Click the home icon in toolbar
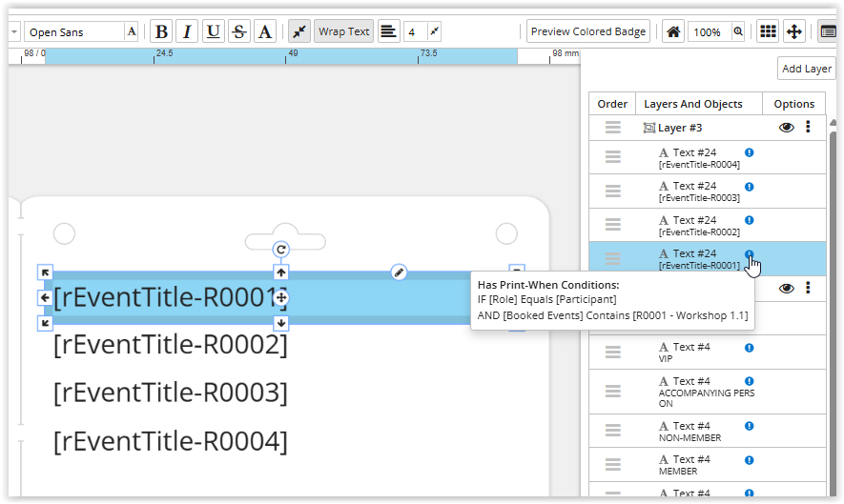The height and width of the screenshot is (504, 844). click(x=673, y=31)
